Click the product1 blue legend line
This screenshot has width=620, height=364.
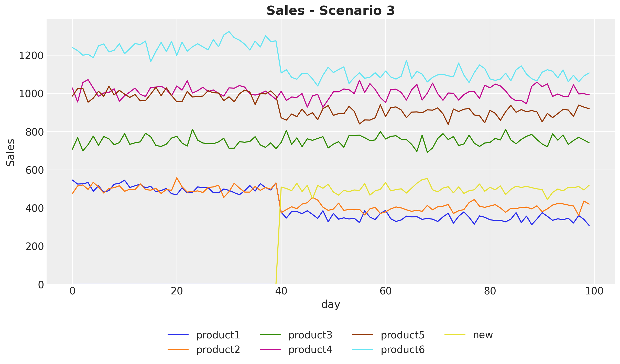coord(178,335)
